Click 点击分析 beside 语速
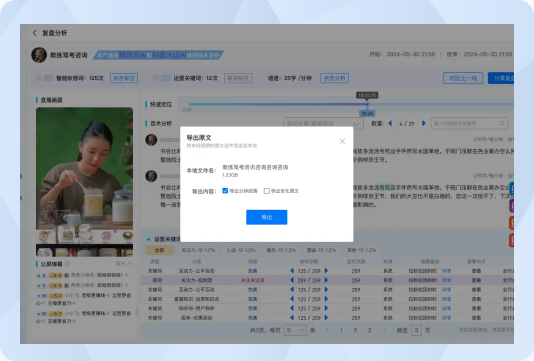The height and width of the screenshot is (361, 534). coord(334,78)
